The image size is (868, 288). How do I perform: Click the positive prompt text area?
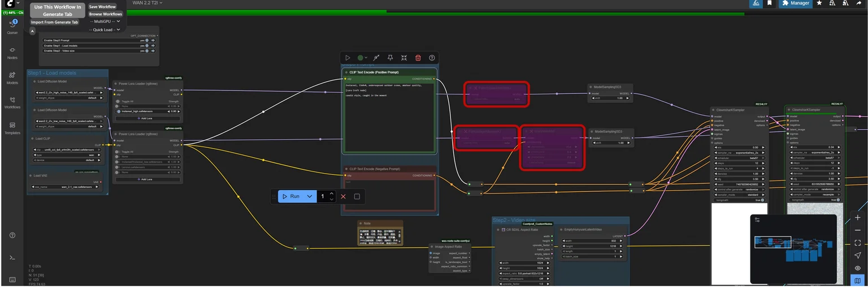389,118
